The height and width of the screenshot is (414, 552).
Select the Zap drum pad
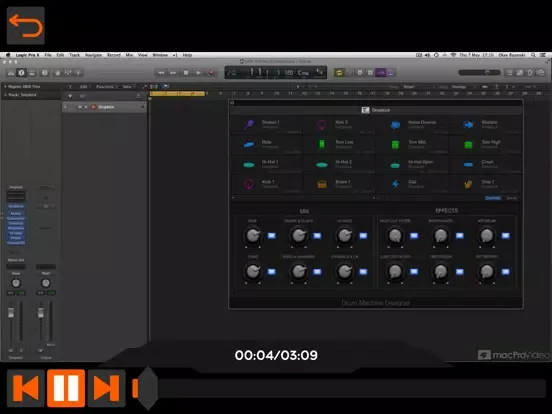point(412,184)
